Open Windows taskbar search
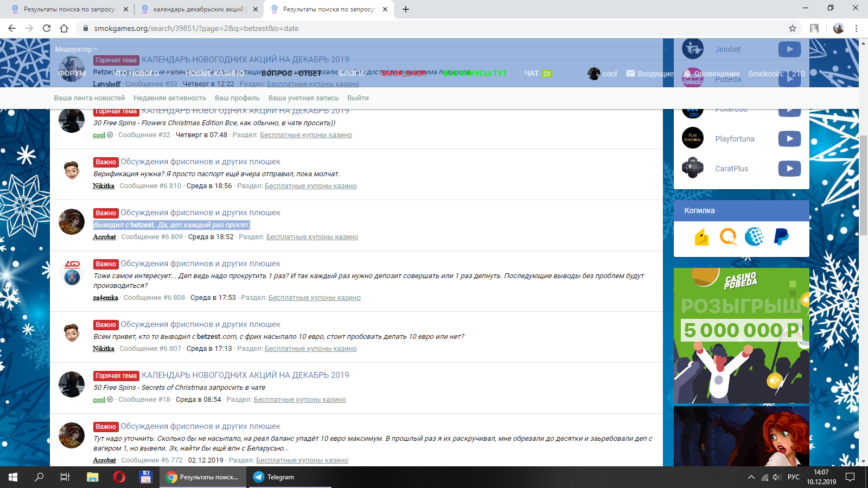The width and height of the screenshot is (868, 488). coord(39,477)
